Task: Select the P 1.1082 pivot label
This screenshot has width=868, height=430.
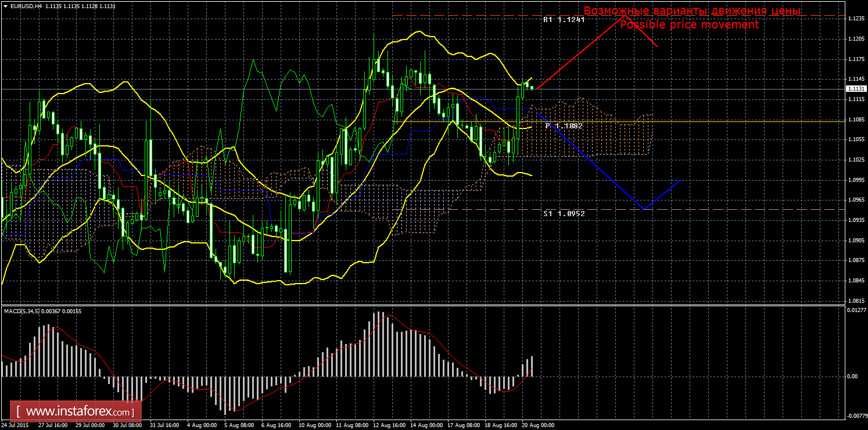Action: pyautogui.click(x=564, y=126)
